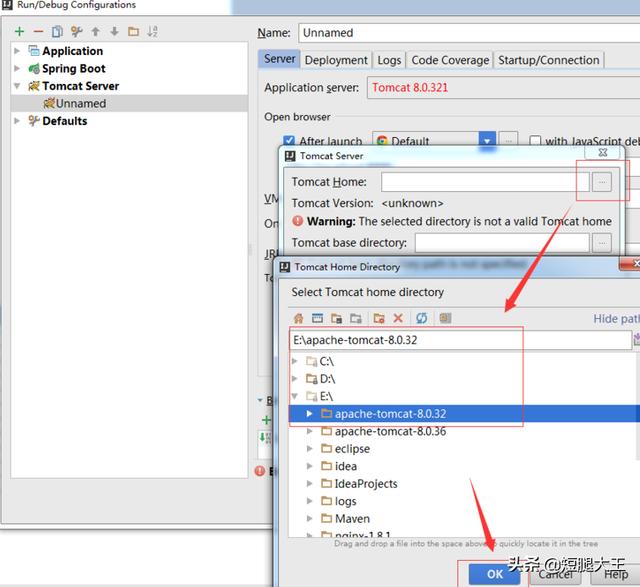Click the Sort Configurations alphabetically icon
Image resolution: width=640 pixels, height=587 pixels.
click(152, 31)
